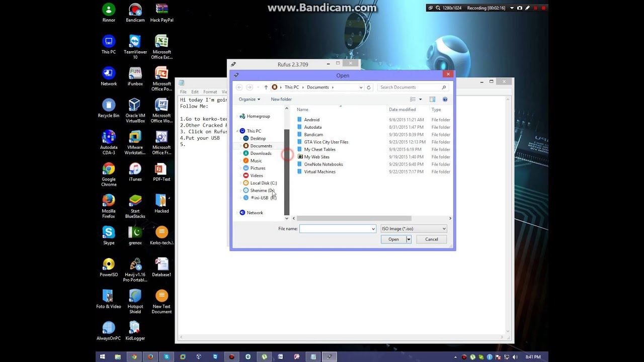Collapse the This PC tree node
Screen dimensions: 644x362
coord(237,131)
